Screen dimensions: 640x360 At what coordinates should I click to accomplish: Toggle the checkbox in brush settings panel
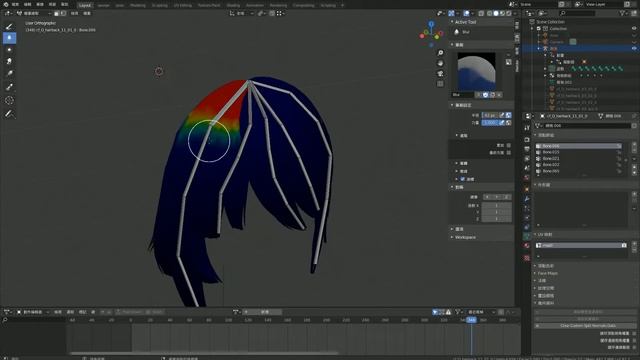pos(462,179)
